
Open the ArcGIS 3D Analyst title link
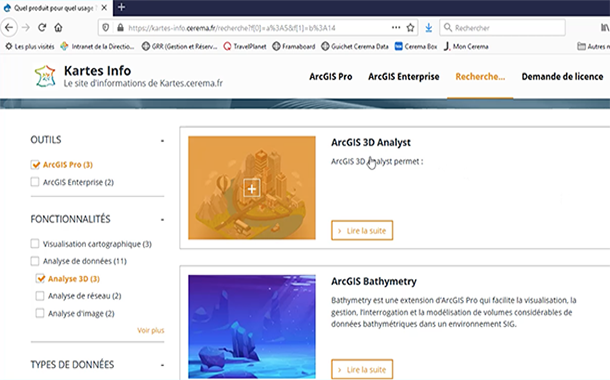[x=371, y=143]
